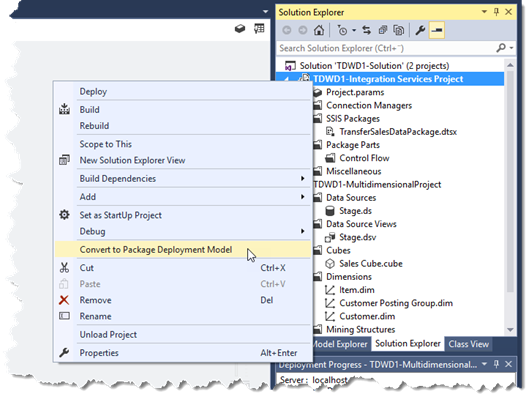Switch to Model Explorer tab

point(340,344)
